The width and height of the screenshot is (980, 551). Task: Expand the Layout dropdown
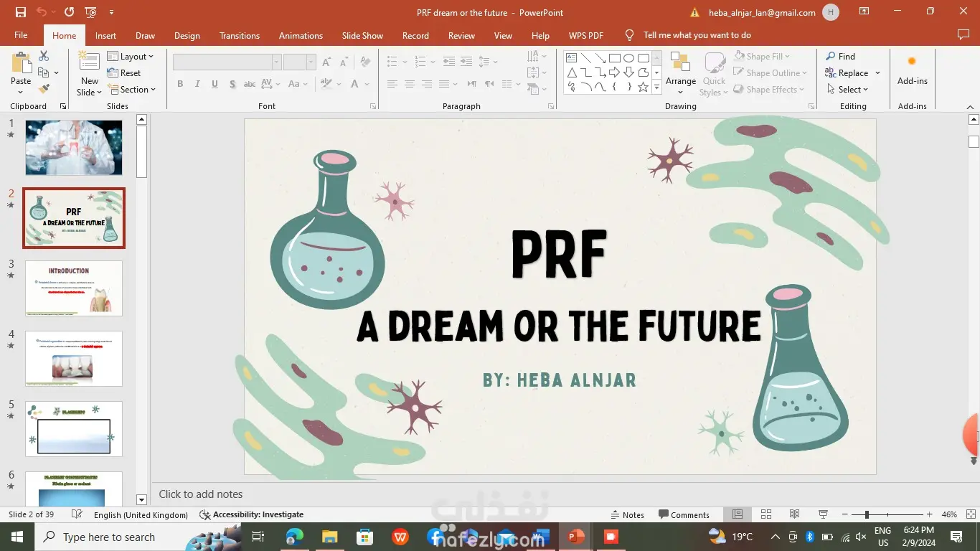pyautogui.click(x=131, y=56)
